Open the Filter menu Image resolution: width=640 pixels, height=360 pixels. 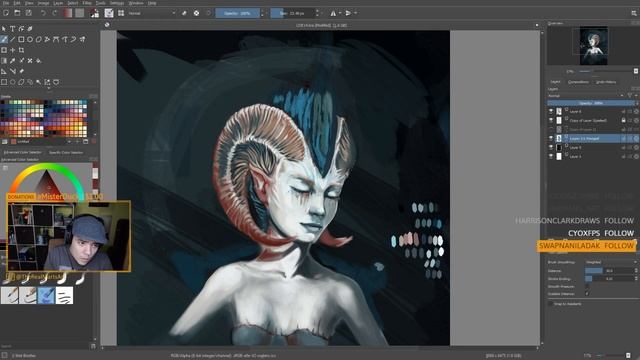87,3
